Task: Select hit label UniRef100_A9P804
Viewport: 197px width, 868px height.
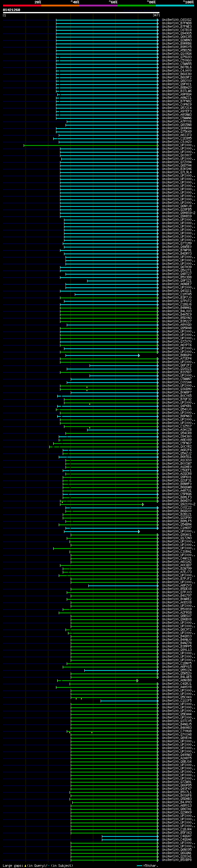Action: coord(176,94)
